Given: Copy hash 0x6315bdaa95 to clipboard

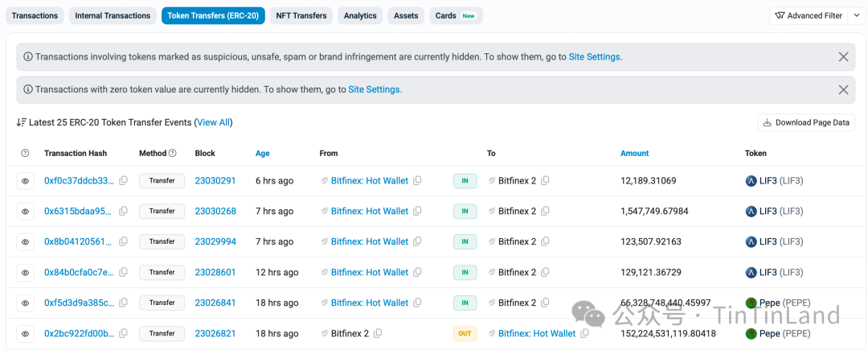Looking at the screenshot, I should [x=124, y=211].
